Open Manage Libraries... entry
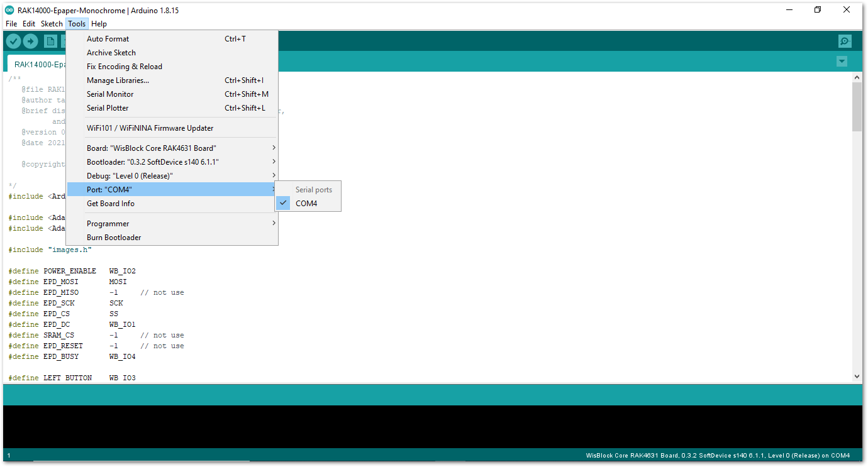Image resolution: width=868 pixels, height=467 pixels. coord(172,80)
